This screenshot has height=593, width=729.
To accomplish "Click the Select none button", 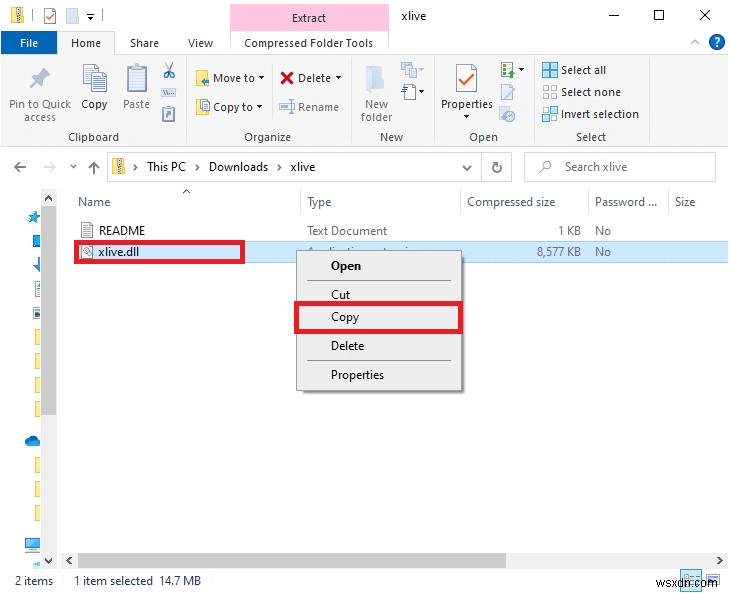I will pyautogui.click(x=582, y=92).
